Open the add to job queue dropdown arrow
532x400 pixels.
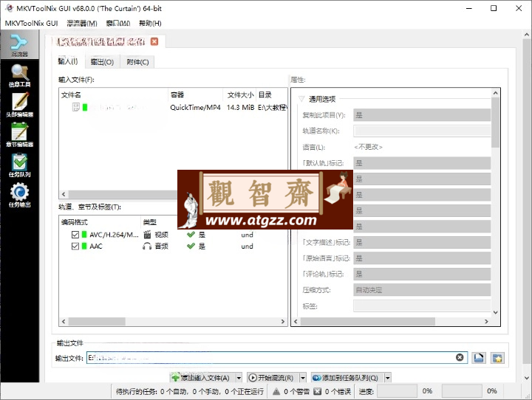pyautogui.click(x=387, y=378)
